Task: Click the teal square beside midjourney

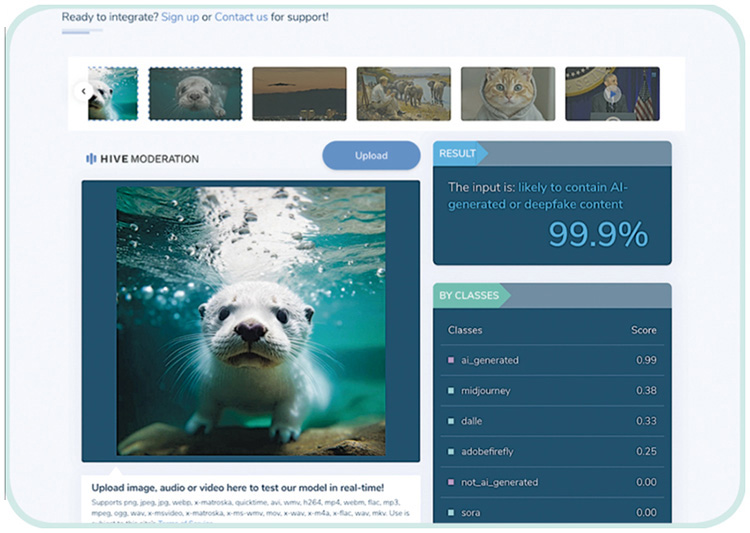Action: point(451,390)
